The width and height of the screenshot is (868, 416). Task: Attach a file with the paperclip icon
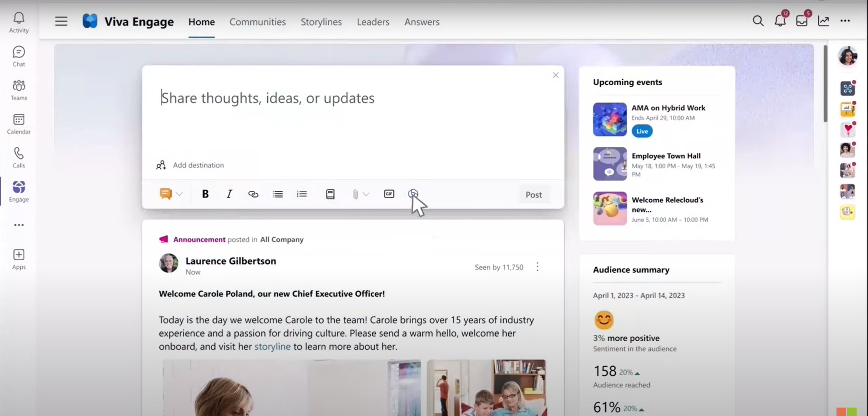tap(355, 194)
